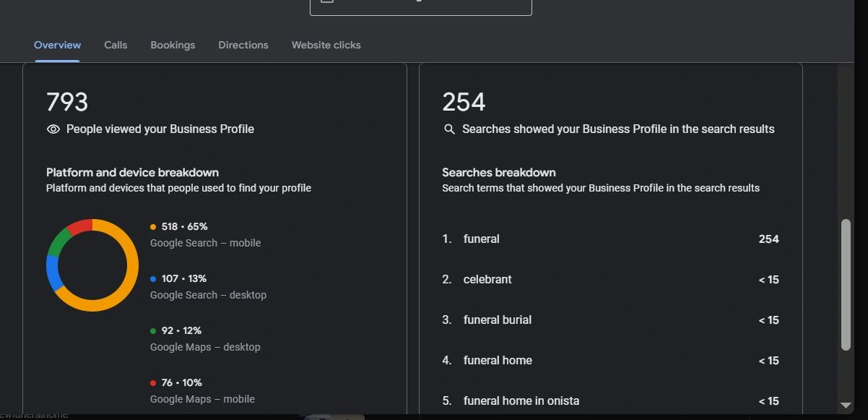Viewport: 868px width, 420px height.
Task: Select the Overview tab
Action: 57,45
